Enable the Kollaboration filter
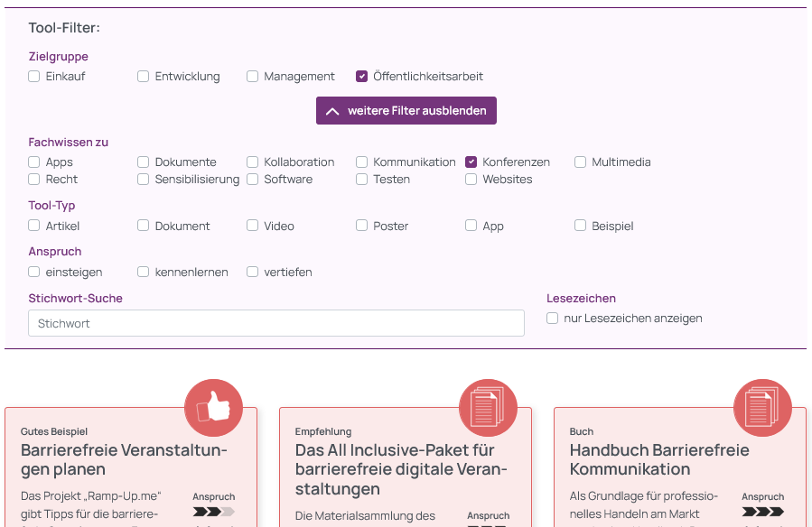Image resolution: width=812 pixels, height=527 pixels. pos(252,162)
